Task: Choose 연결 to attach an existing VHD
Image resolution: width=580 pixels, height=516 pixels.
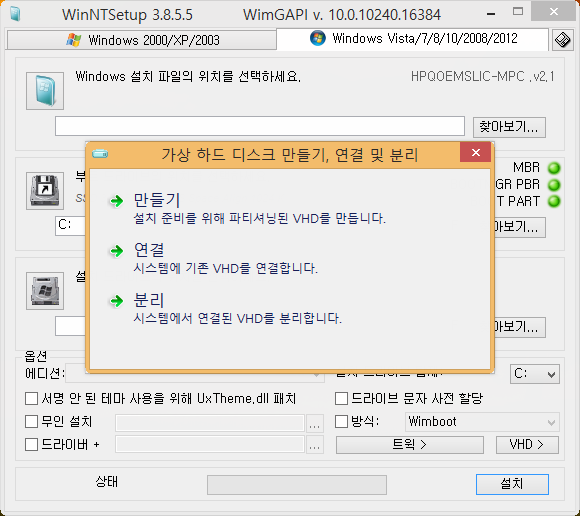Action: tap(225, 259)
